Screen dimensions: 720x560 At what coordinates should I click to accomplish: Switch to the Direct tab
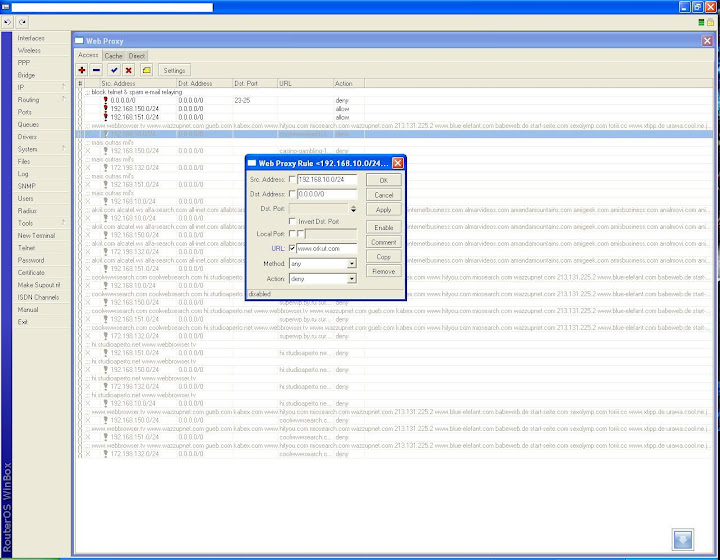pyautogui.click(x=137, y=56)
